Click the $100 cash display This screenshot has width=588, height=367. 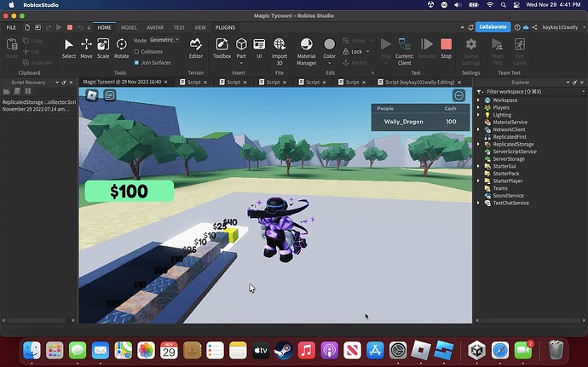click(x=130, y=192)
